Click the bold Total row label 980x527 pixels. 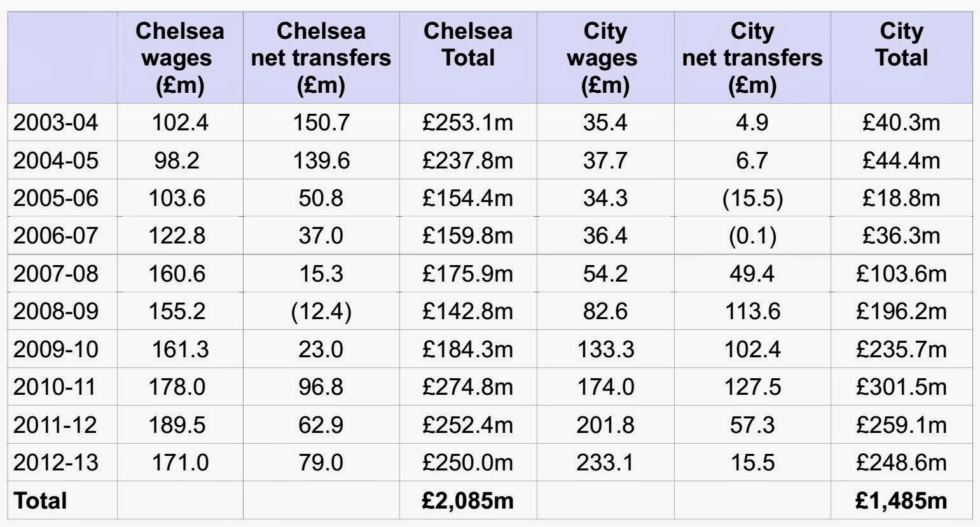[x=40, y=500]
